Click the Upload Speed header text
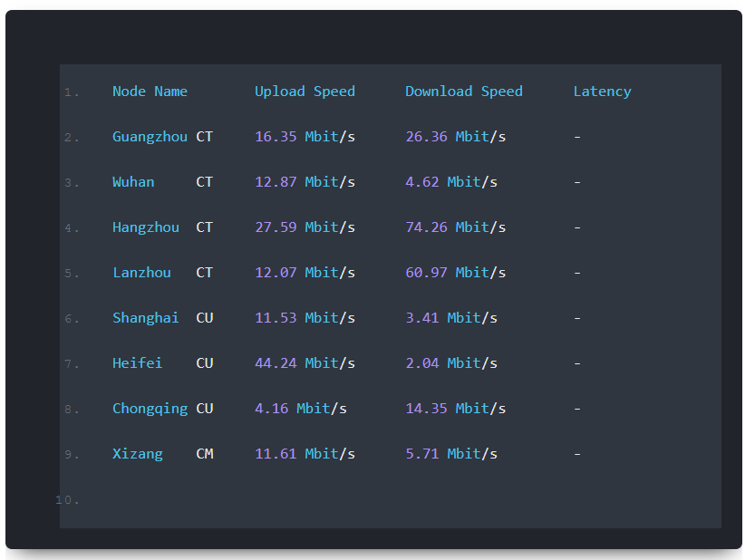 (x=305, y=92)
